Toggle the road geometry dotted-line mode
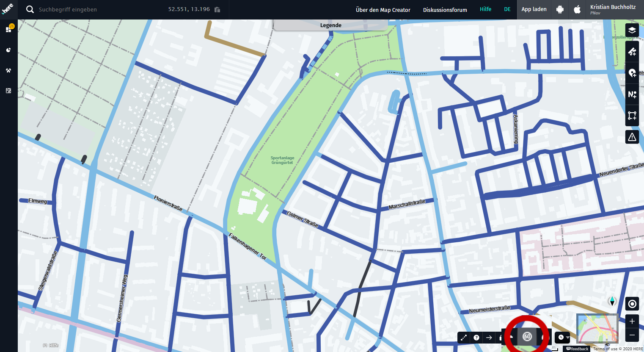 coord(464,338)
